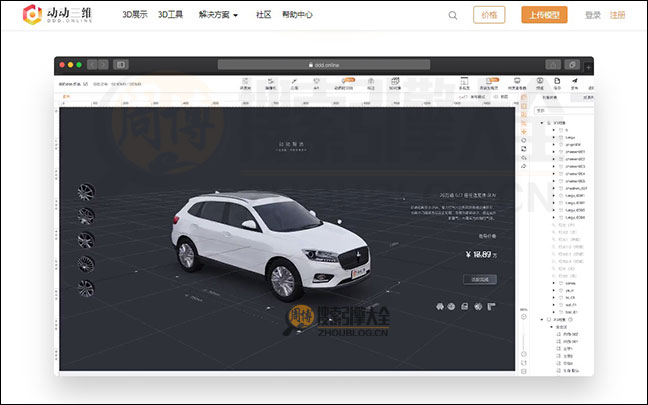Image resolution: width=648 pixels, height=405 pixels.
Task: Expand the Logo item in the object tree
Action: pos(554,137)
